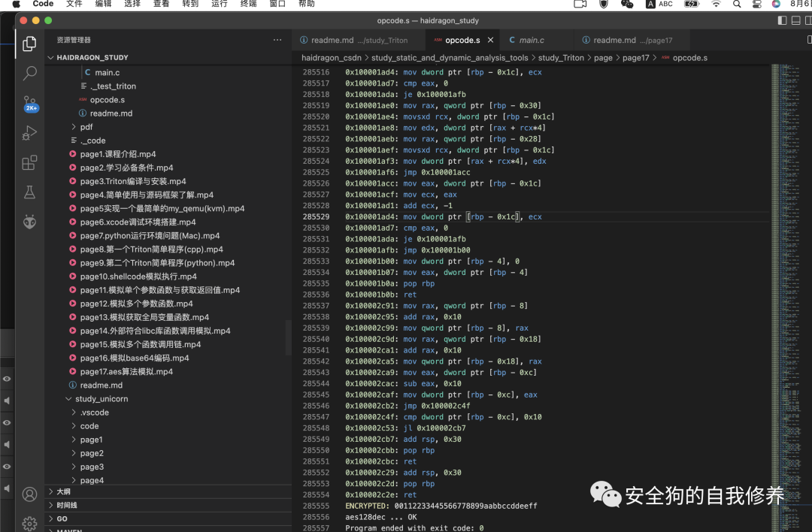This screenshot has height=532, width=812.
Task: Open the 帮助 menu
Action: 306,4
